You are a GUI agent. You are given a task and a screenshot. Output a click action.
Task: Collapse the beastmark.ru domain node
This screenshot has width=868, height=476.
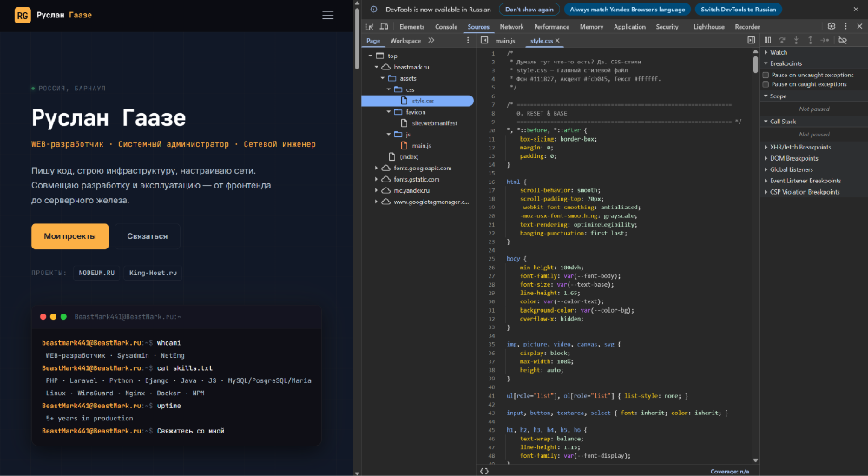(377, 67)
